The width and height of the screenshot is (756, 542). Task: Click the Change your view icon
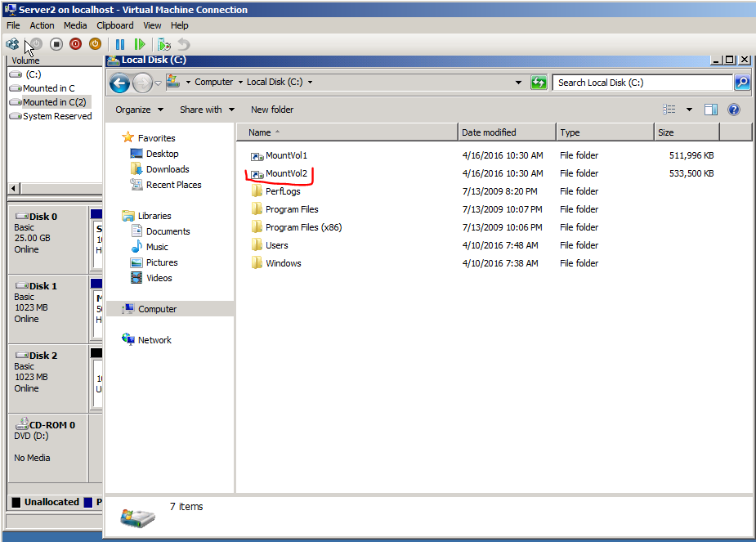coord(669,110)
